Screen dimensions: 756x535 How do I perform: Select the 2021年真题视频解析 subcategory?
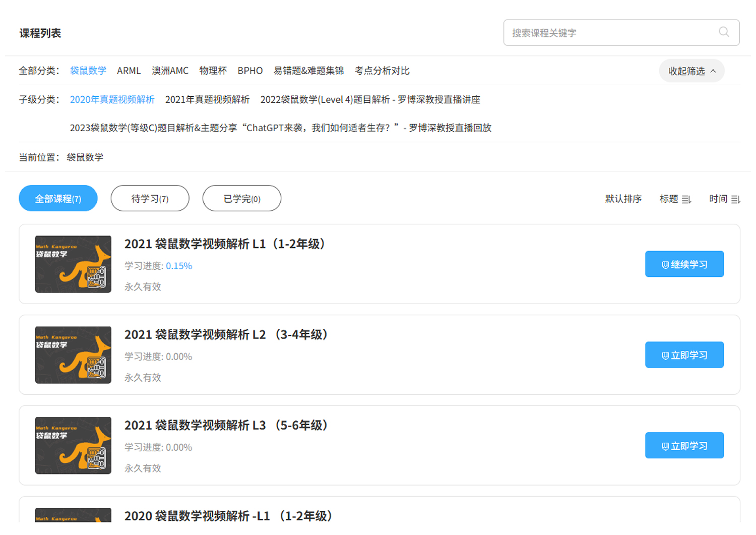207,100
